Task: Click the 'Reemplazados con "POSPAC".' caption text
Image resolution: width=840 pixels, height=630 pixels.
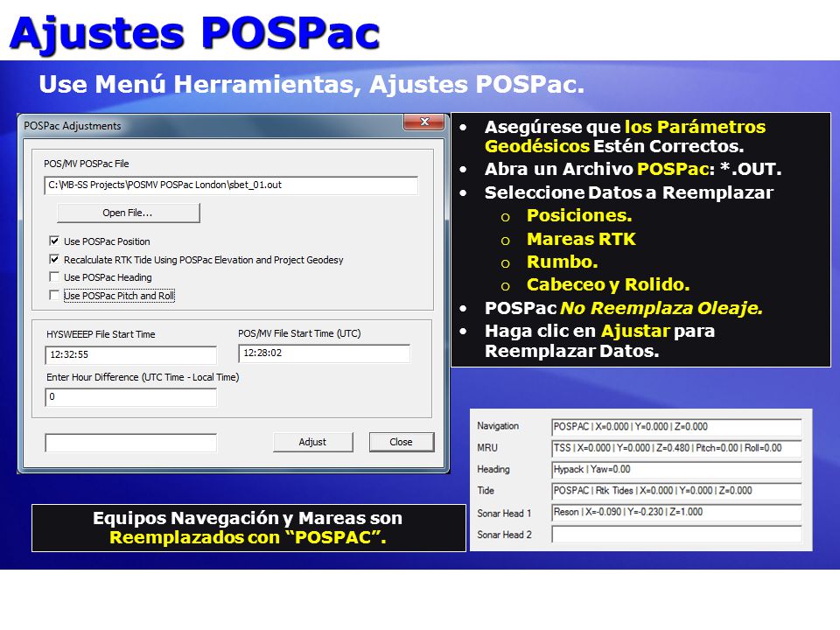Action: click(x=248, y=537)
